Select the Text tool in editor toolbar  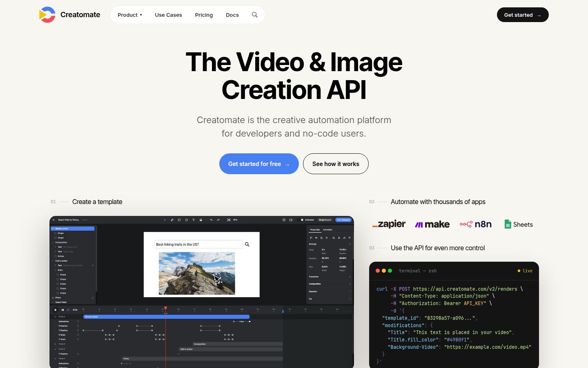pyautogui.click(x=194, y=220)
